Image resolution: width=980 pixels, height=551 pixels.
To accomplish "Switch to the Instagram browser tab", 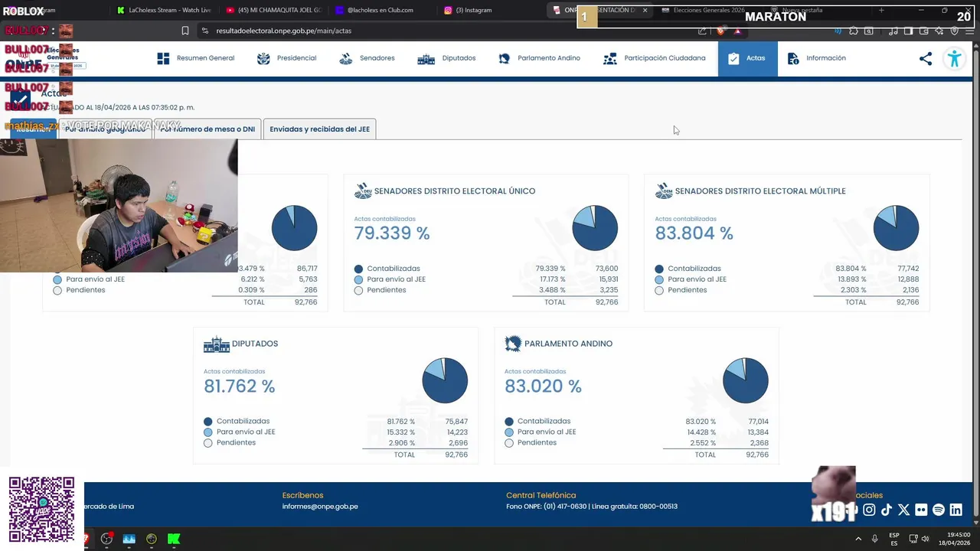I will (x=492, y=10).
